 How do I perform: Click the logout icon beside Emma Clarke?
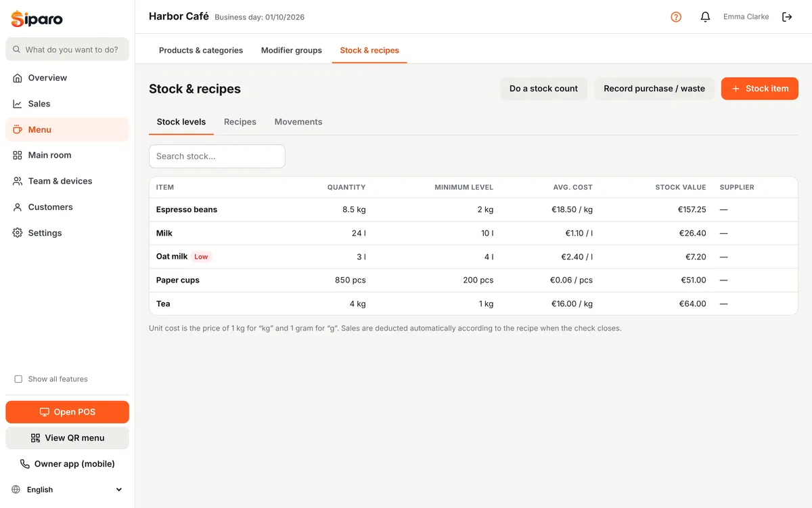[x=787, y=17]
